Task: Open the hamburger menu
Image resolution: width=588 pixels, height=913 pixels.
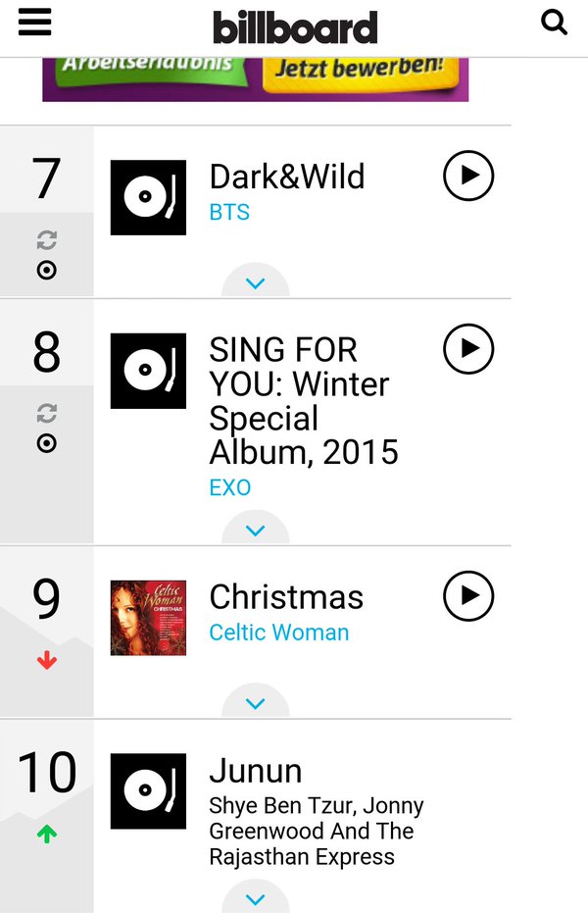Action: coord(34,22)
